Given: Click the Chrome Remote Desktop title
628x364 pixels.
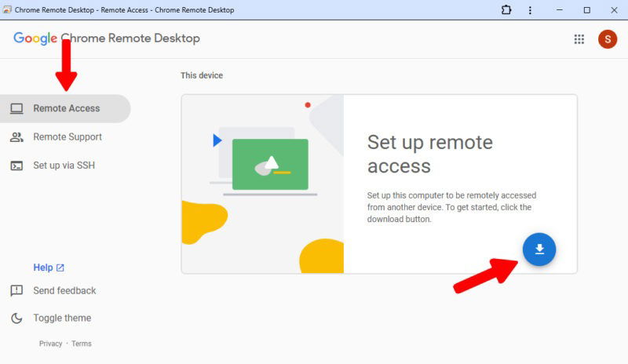Looking at the screenshot, I should (130, 38).
